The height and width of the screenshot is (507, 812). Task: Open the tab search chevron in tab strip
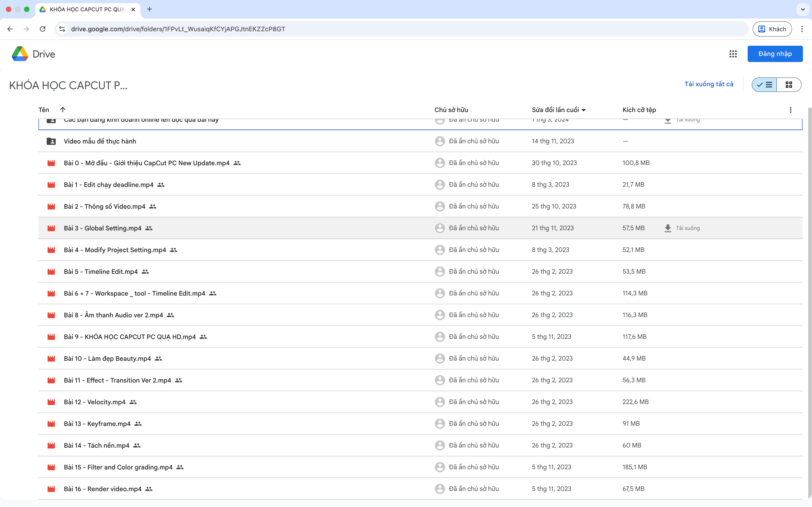click(803, 9)
